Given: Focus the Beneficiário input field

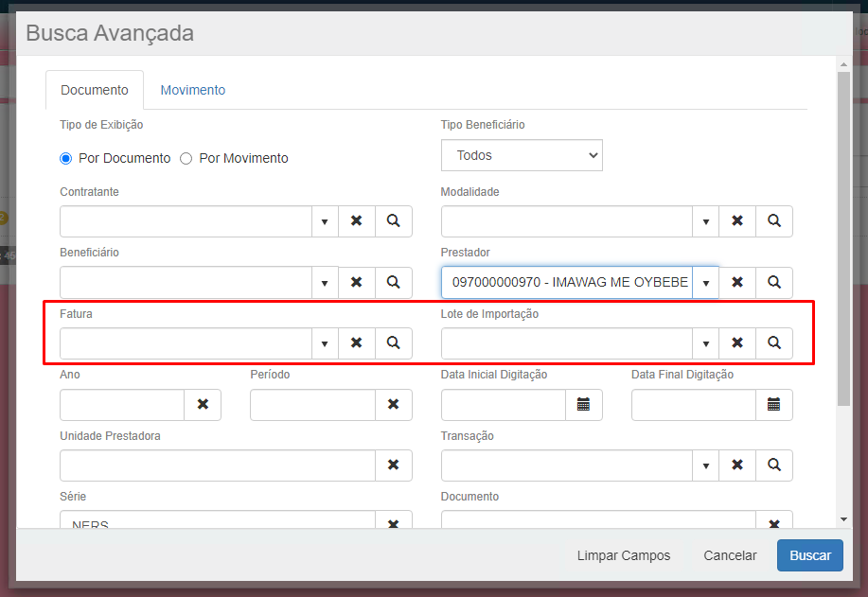Looking at the screenshot, I should [x=186, y=282].
